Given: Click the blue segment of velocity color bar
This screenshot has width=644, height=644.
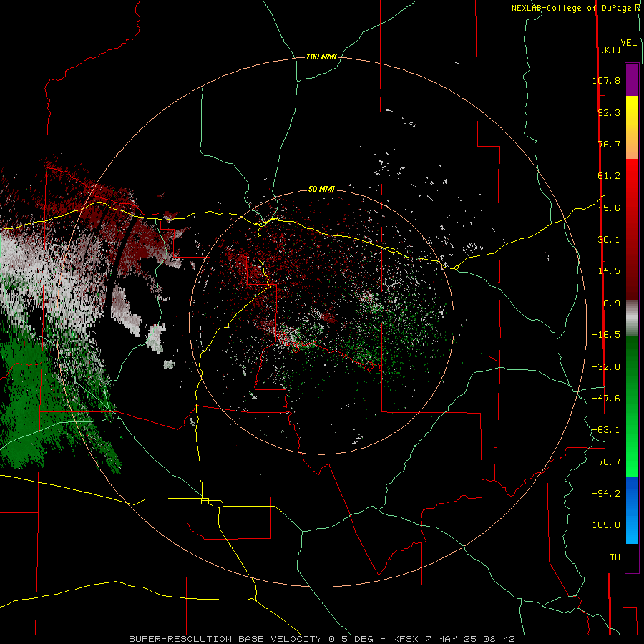Looking at the screenshot, I should 632,510.
